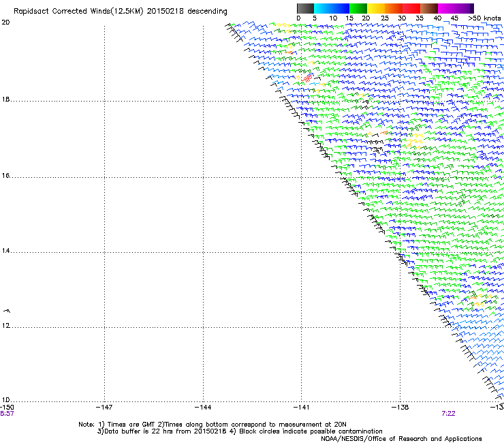The height and width of the screenshot is (443, 504).
Task: Click the word 'descending' in the title
Action: [207, 12]
